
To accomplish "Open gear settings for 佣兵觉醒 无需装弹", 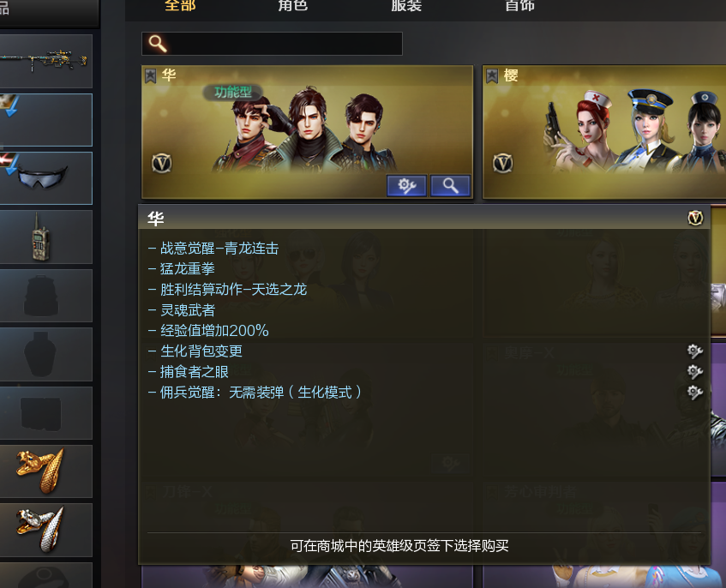I will tap(694, 393).
